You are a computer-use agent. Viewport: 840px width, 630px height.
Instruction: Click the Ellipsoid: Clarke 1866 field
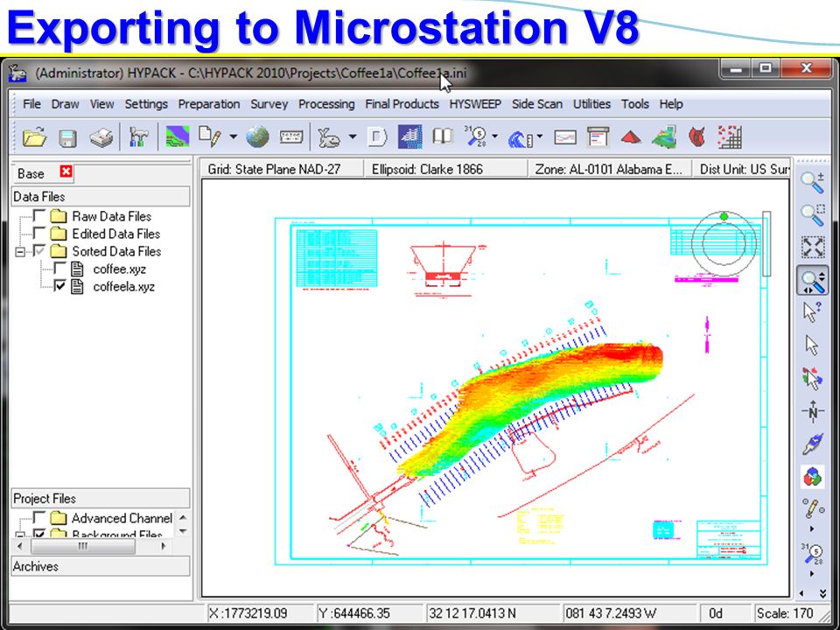pos(445,169)
